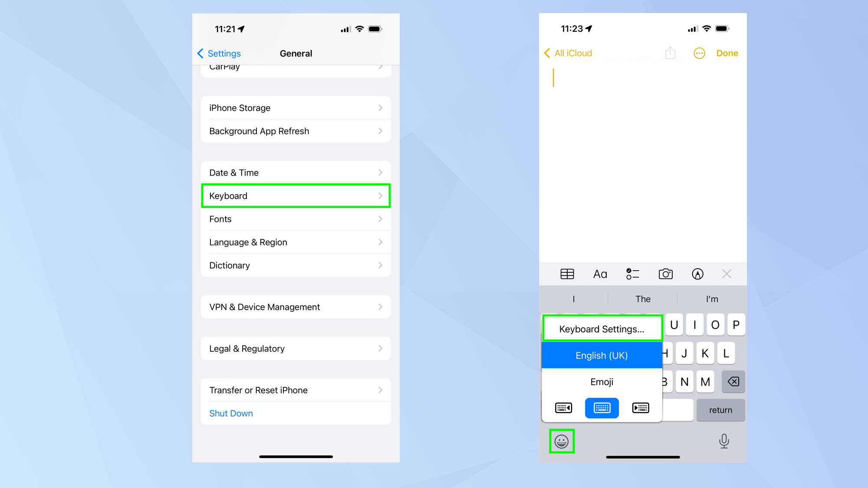868x488 pixels.
Task: Tap the camera insert icon in Notes
Action: [665, 274]
